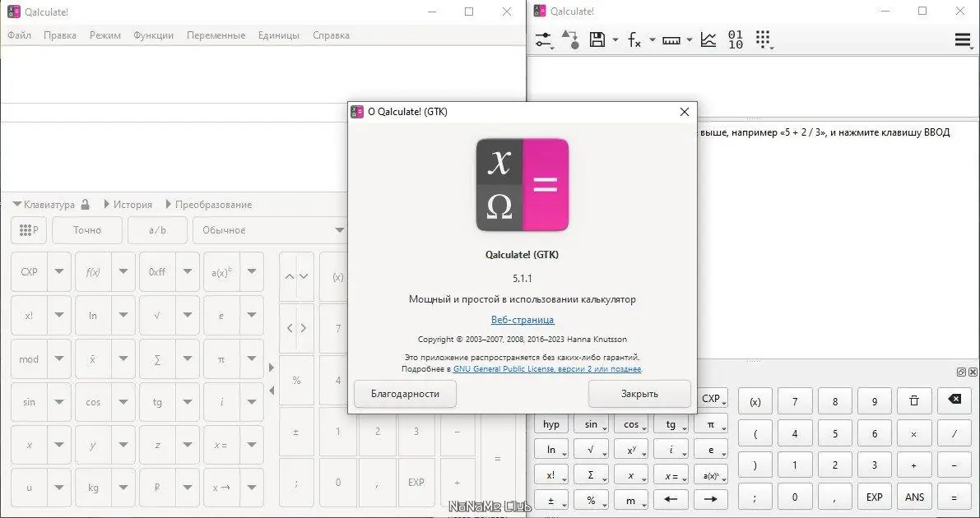Click the left chevron cursor key in left keypad
The width and height of the screenshot is (980, 518).
[x=290, y=328]
